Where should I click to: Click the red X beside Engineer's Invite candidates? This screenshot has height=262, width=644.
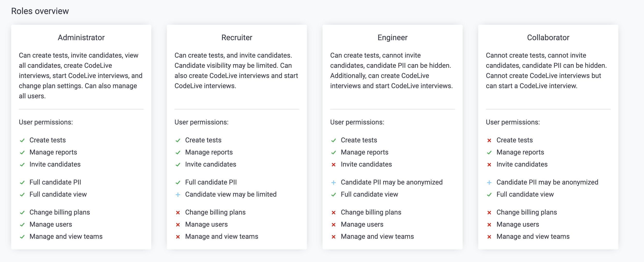pos(334,165)
